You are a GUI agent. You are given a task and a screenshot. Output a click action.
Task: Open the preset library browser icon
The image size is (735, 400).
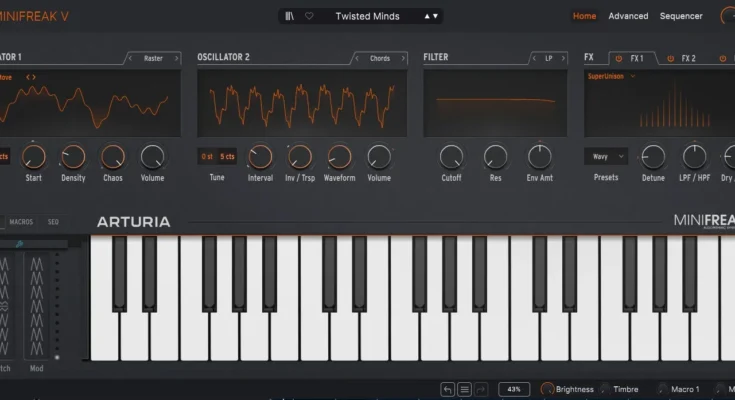(x=290, y=16)
